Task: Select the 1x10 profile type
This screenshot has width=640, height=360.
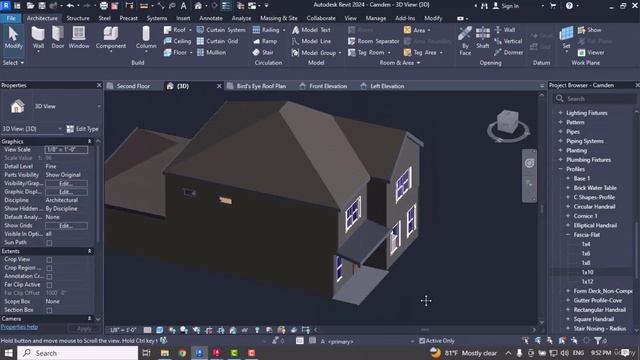Action: pyautogui.click(x=588, y=272)
